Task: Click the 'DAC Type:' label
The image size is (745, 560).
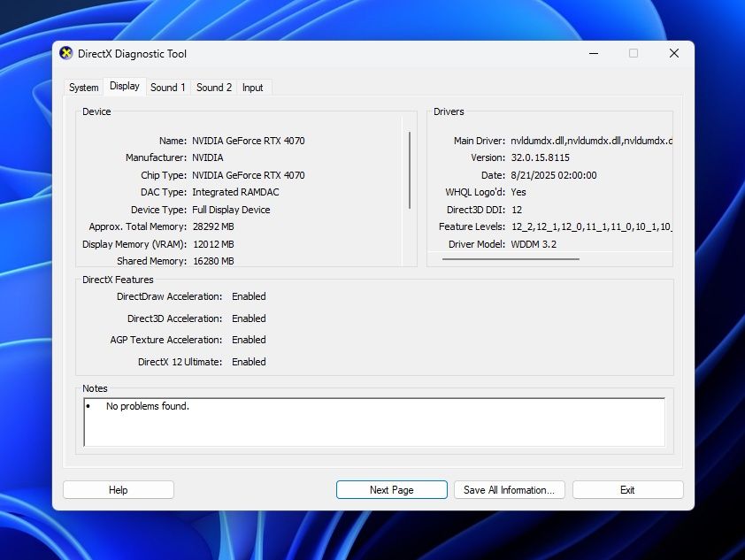Action: (x=164, y=192)
